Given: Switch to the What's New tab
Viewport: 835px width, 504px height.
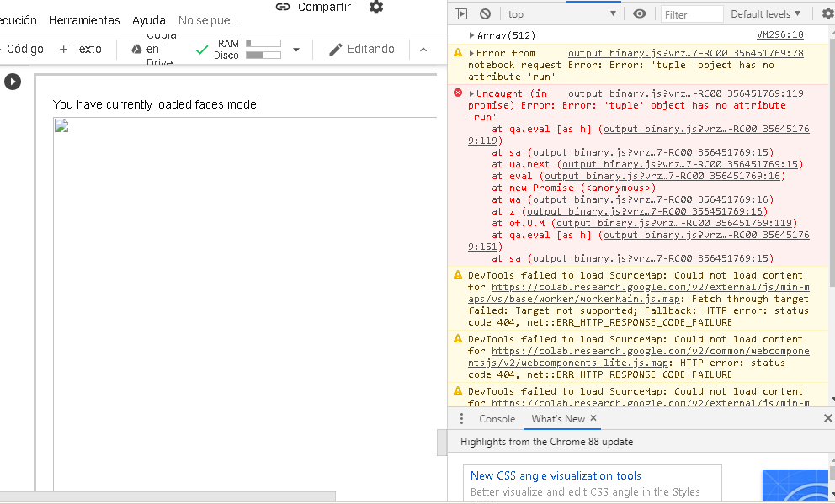Looking at the screenshot, I should pos(557,419).
